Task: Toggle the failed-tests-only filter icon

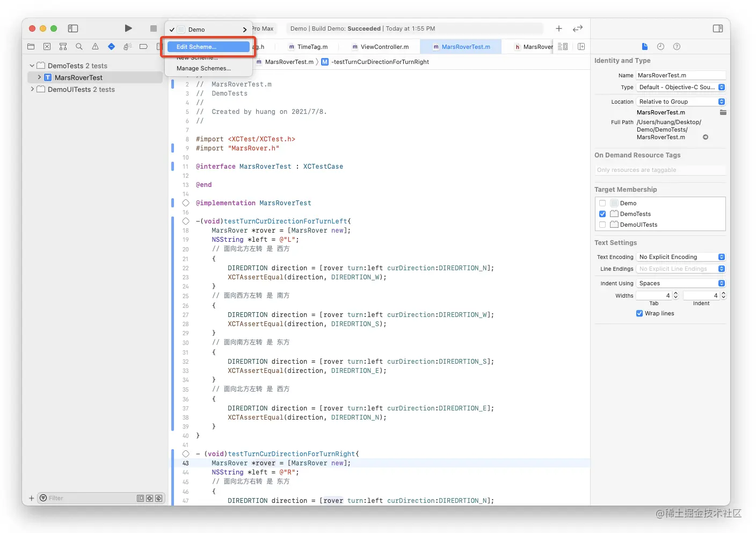Action: point(149,498)
